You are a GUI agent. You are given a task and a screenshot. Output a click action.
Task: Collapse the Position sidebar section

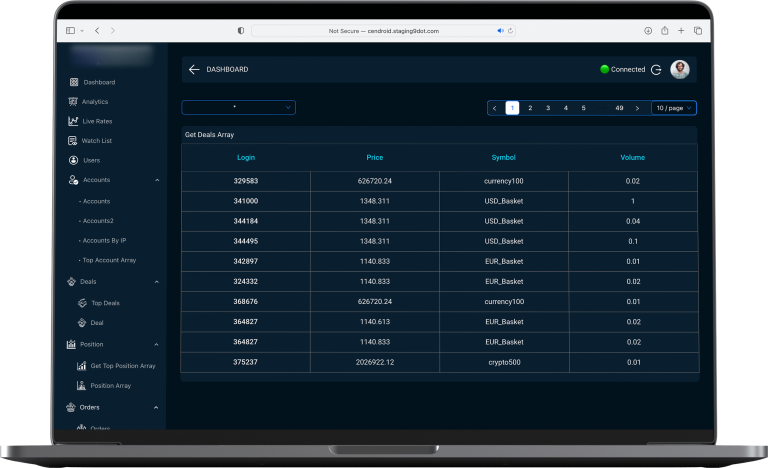[157, 344]
